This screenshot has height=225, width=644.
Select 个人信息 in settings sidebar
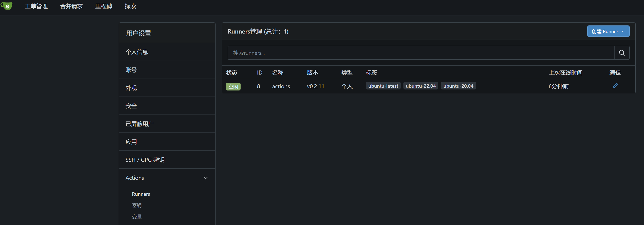[x=137, y=52]
